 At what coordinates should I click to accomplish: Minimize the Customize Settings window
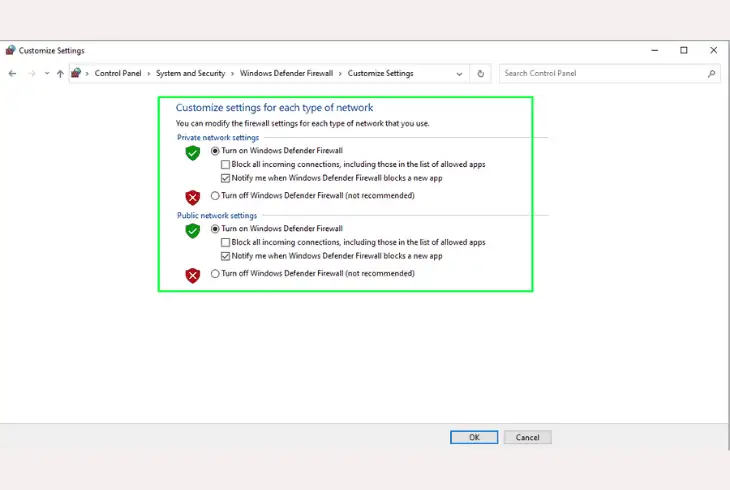point(655,50)
